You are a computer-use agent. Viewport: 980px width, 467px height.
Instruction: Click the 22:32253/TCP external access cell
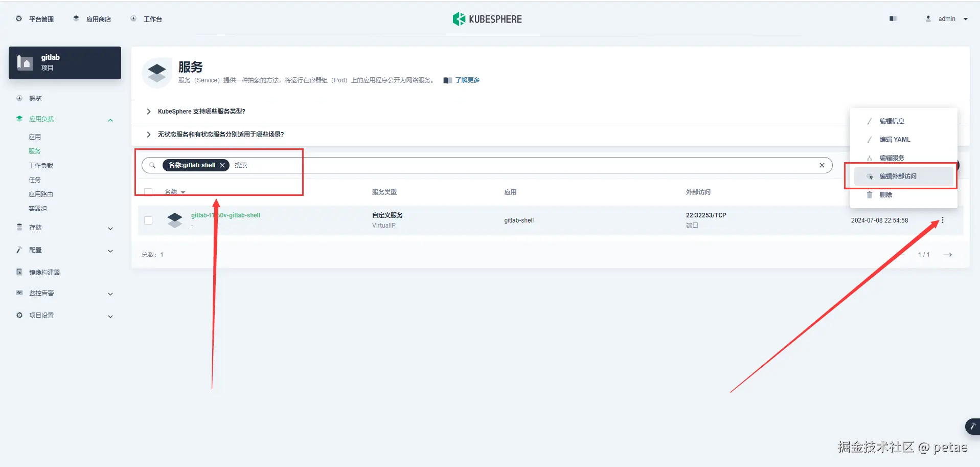[x=706, y=215]
